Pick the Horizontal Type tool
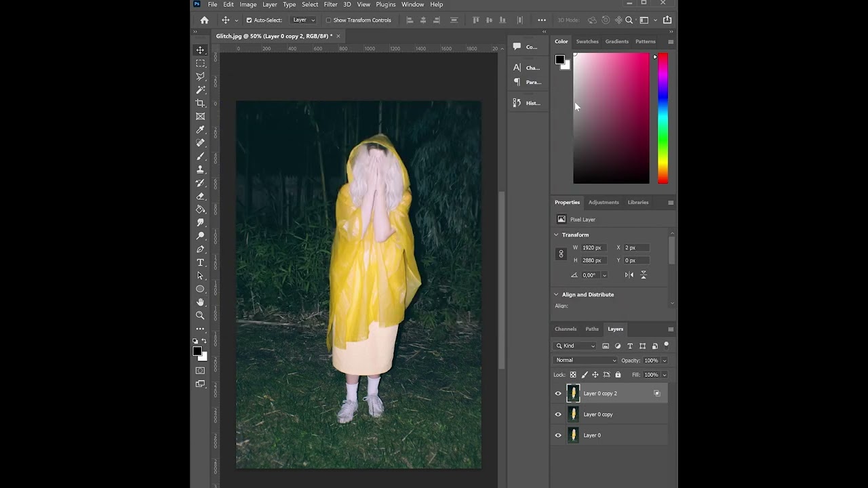Viewport: 868px width, 488px height. 200,262
